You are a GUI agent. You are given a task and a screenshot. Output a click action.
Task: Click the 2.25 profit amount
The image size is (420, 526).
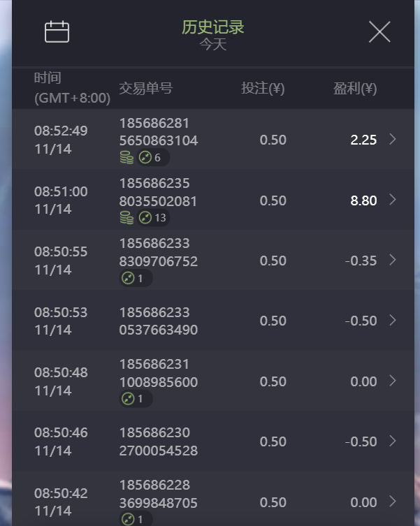click(x=363, y=140)
